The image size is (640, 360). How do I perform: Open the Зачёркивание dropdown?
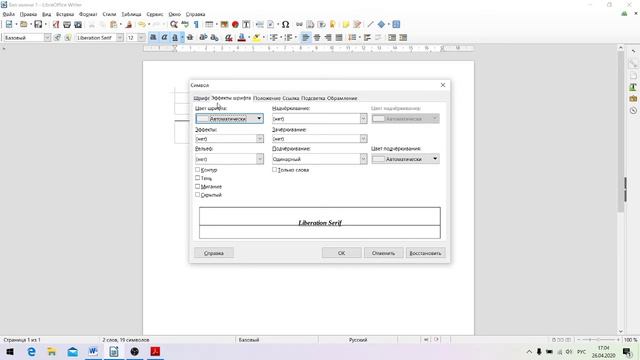pyautogui.click(x=320, y=139)
